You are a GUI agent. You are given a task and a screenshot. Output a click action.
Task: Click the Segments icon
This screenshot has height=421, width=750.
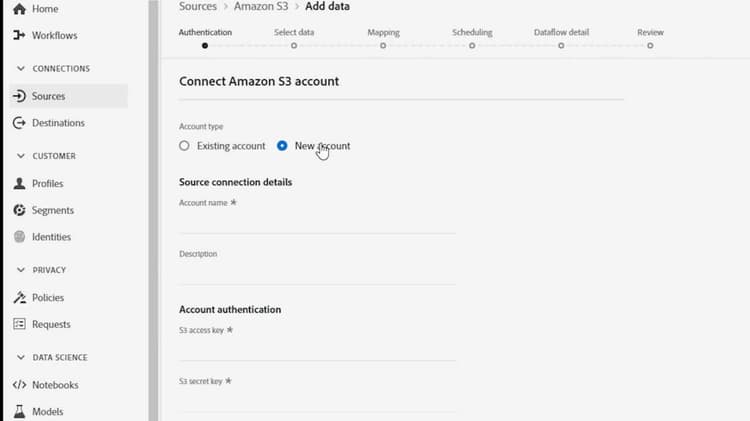[20, 210]
